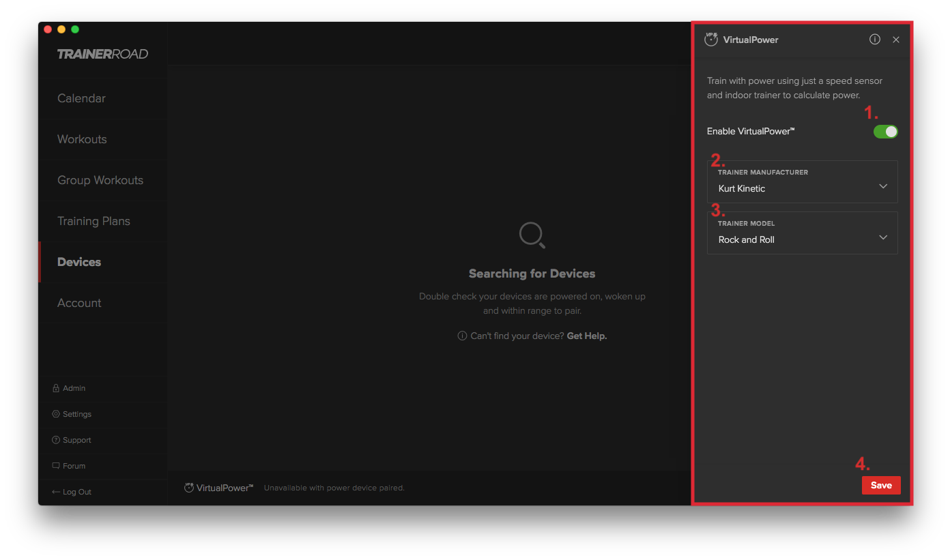The image size is (950, 560).
Task: Disable the Enable VirtualPower toggle
Action: click(885, 132)
